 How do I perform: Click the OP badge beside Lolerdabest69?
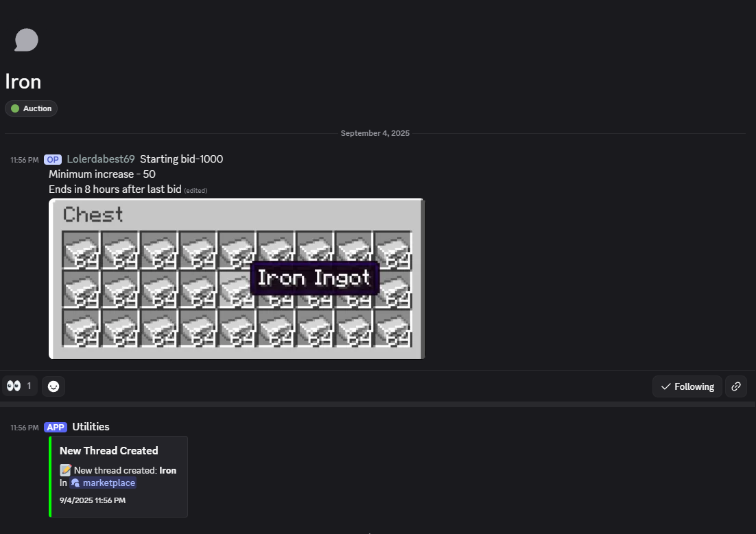(53, 159)
